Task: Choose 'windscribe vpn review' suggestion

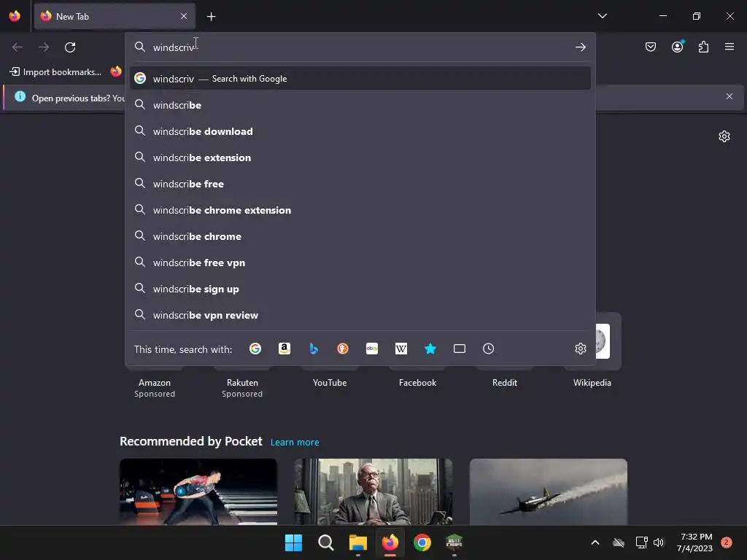Action: [x=360, y=315]
